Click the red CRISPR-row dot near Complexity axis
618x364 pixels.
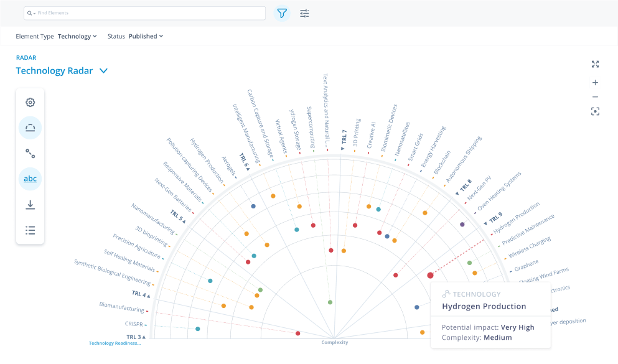pos(298,334)
